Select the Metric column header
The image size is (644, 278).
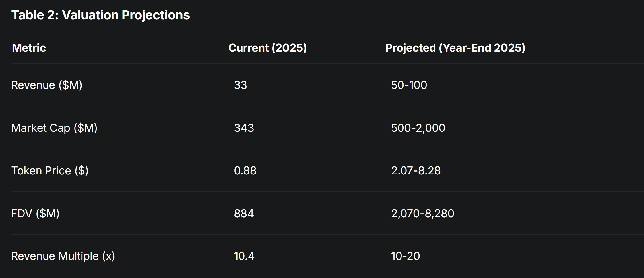coord(29,48)
